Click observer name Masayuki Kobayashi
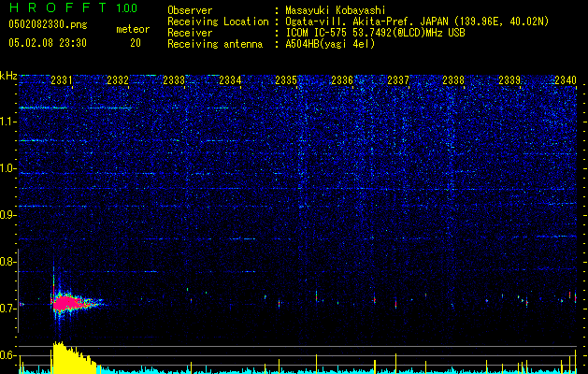588x374 pixels. [x=336, y=10]
